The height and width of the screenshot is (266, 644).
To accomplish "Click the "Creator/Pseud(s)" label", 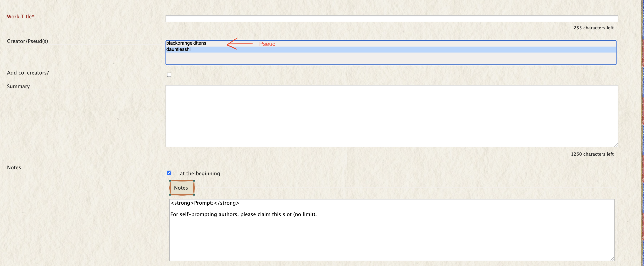I will (x=28, y=41).
